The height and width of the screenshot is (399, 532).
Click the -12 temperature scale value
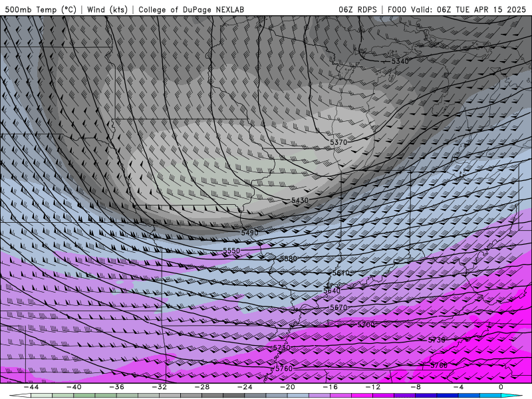click(373, 387)
